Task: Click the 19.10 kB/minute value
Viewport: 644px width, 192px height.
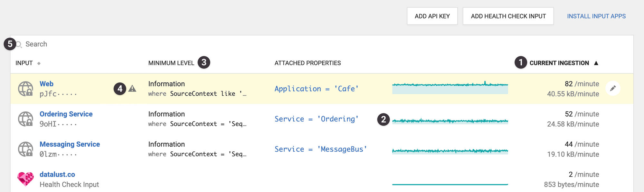Action: (573, 154)
